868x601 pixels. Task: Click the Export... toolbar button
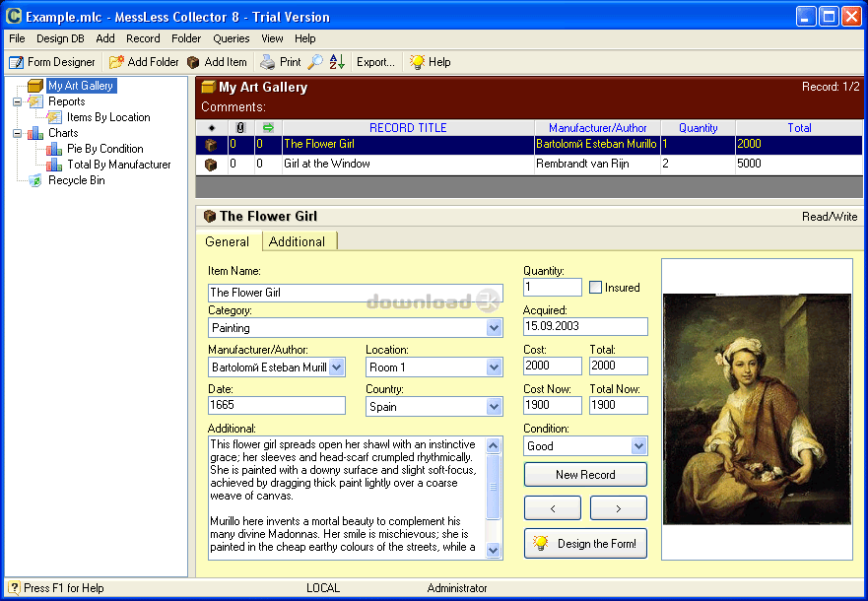pyautogui.click(x=375, y=62)
